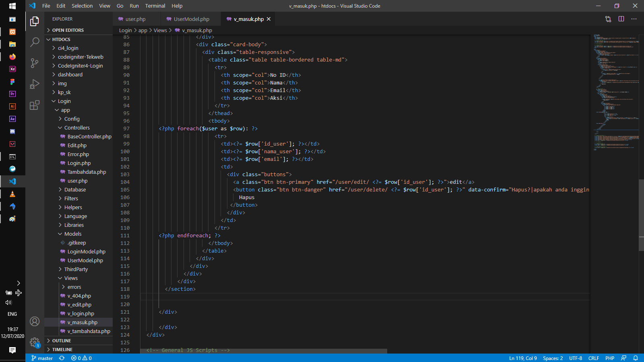Open the Windows Action Center notifications

[x=12, y=350]
